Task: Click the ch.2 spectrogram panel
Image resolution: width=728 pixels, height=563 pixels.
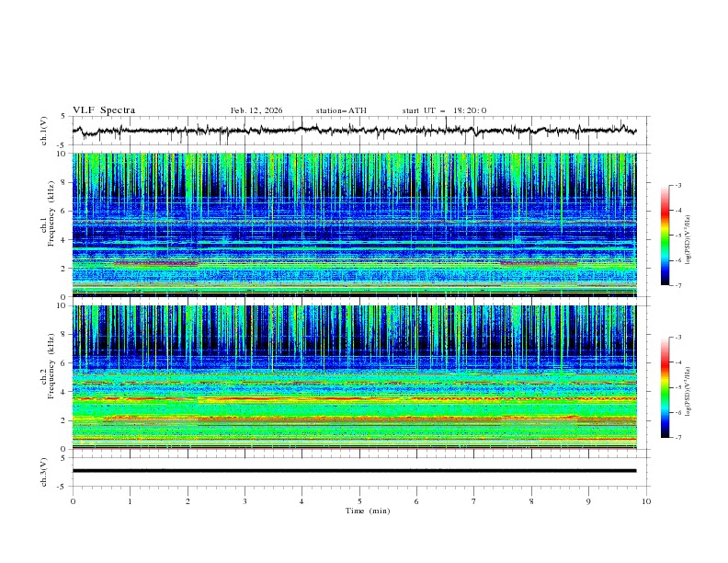Action: click(x=354, y=377)
